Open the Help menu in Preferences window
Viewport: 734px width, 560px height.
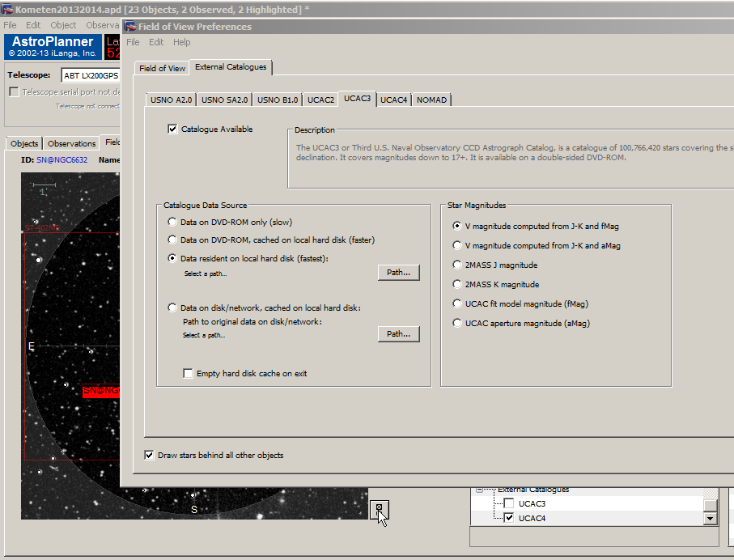(181, 42)
